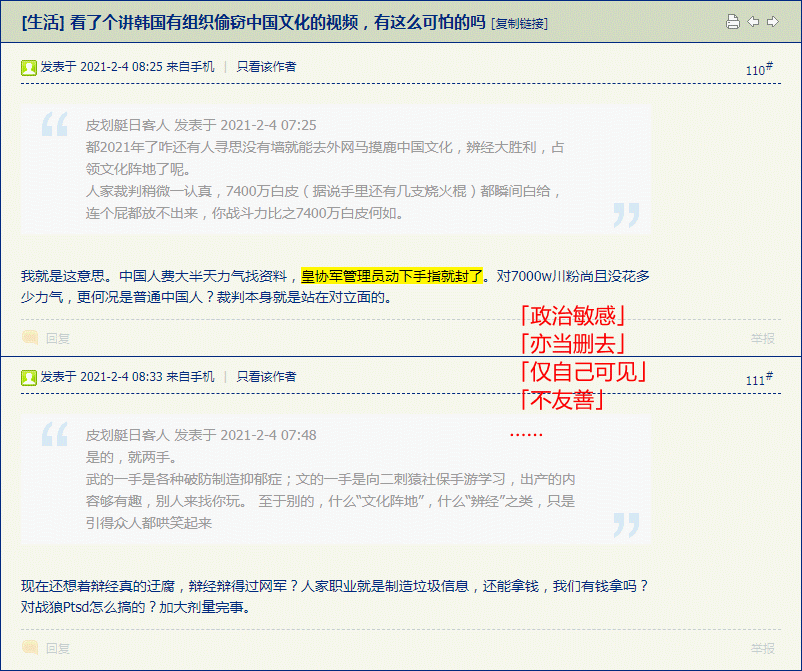Click highlighted text 皇协军管理员动下手指就封了
The width and height of the screenshot is (802, 671).
pyautogui.click(x=392, y=276)
